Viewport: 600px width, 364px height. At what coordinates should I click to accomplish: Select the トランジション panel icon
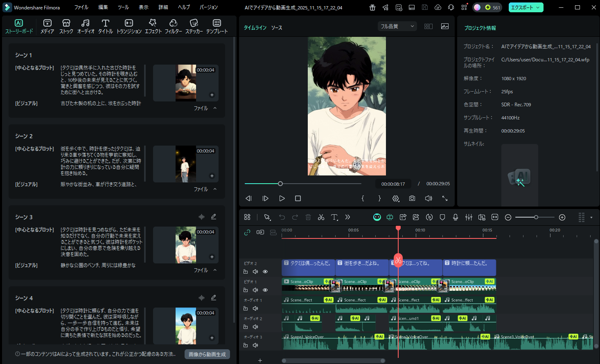[129, 25]
